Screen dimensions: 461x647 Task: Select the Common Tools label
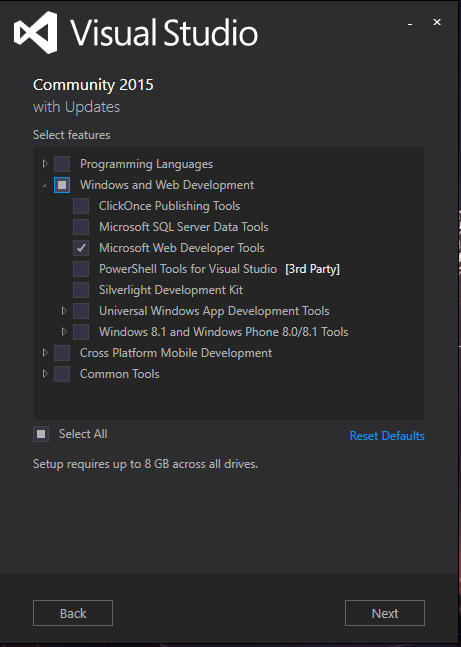120,374
